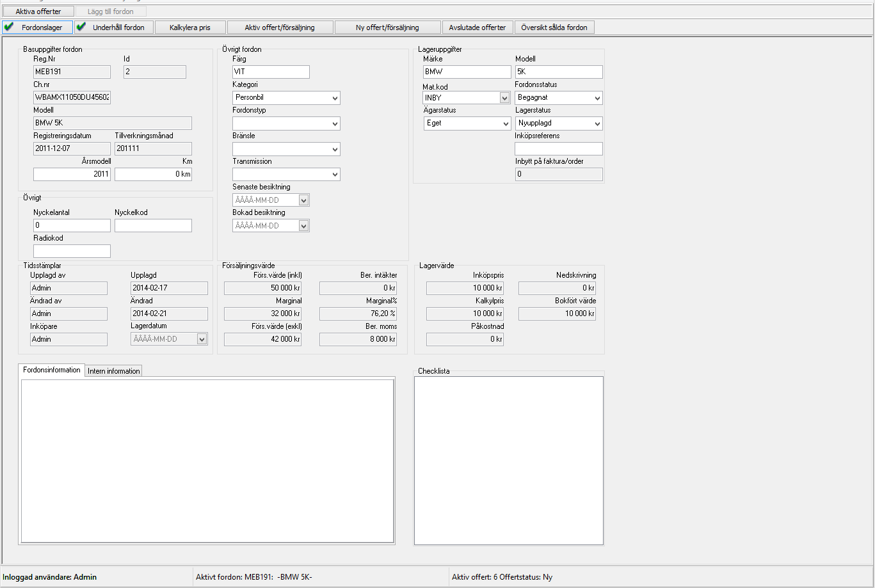Open the Fordonstyp dropdown
Image resolution: width=875 pixels, height=588 pixels.
tap(335, 123)
